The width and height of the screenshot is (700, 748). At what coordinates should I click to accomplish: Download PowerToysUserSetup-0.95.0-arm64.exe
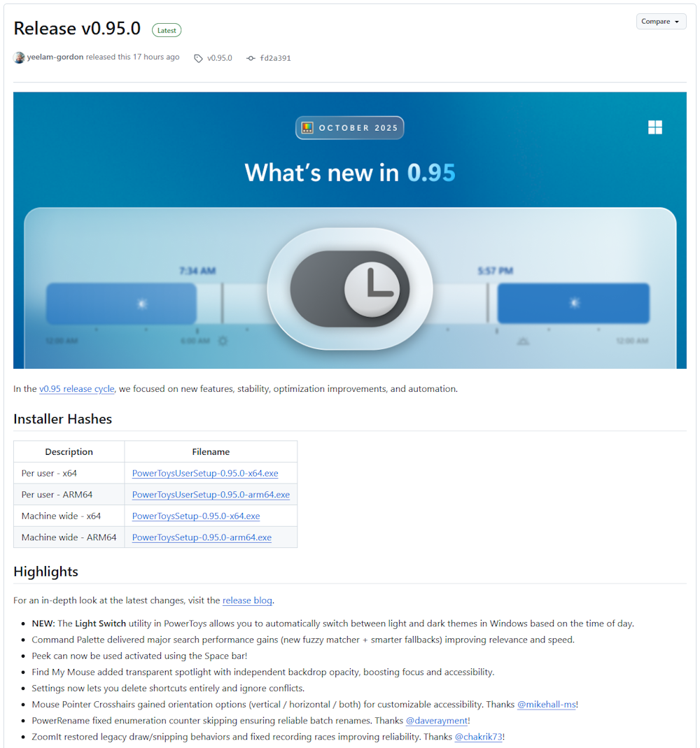point(211,495)
